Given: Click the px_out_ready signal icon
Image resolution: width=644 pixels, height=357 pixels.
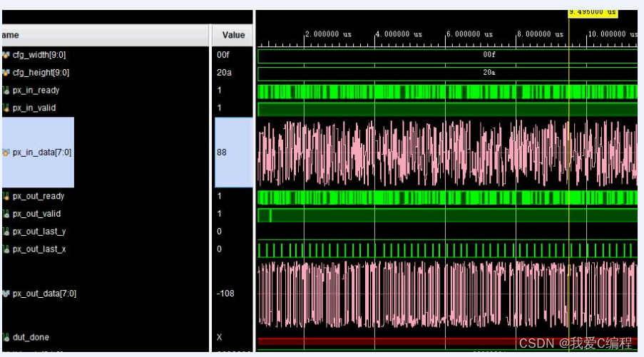Looking at the screenshot, I should pos(6,197).
